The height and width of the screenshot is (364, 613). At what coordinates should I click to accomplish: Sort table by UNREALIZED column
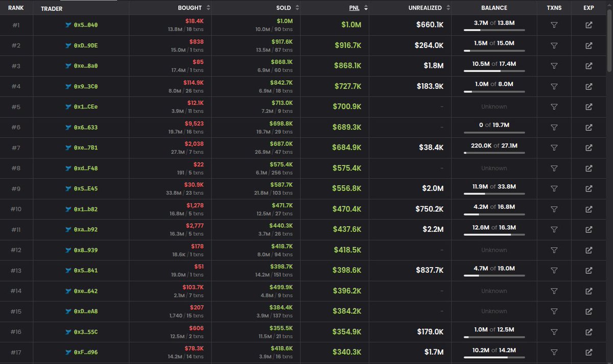click(x=430, y=8)
